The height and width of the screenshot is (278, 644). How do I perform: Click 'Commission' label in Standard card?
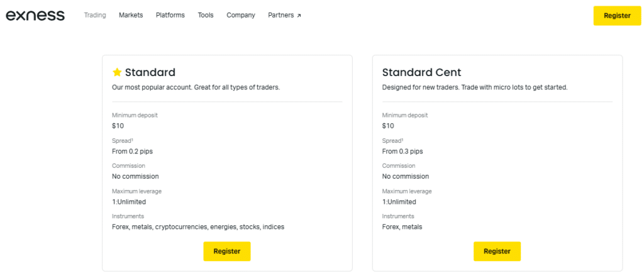pyautogui.click(x=128, y=165)
